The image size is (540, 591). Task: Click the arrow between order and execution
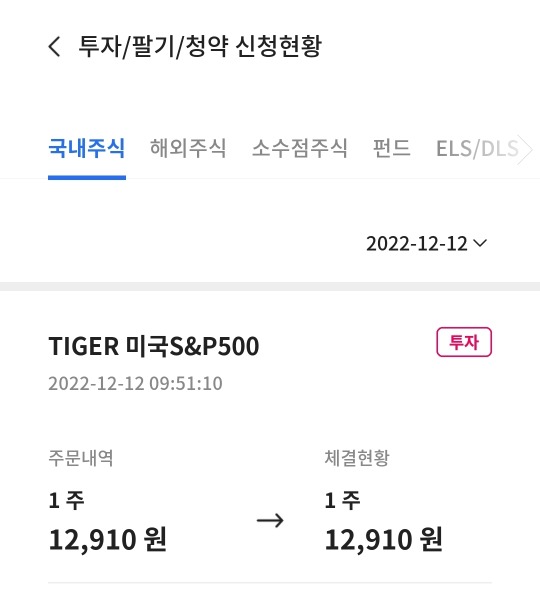tap(270, 521)
